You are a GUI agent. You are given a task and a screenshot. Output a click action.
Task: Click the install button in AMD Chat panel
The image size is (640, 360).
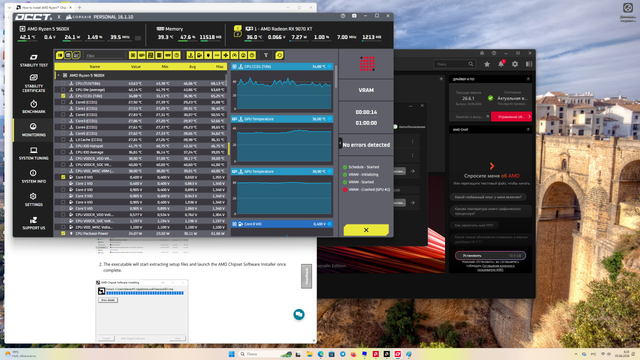point(490,256)
